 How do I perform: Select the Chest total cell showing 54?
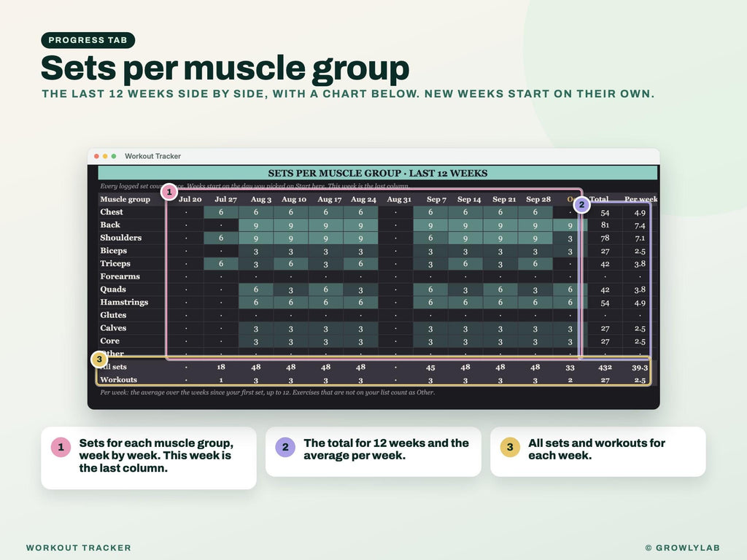pos(605,212)
